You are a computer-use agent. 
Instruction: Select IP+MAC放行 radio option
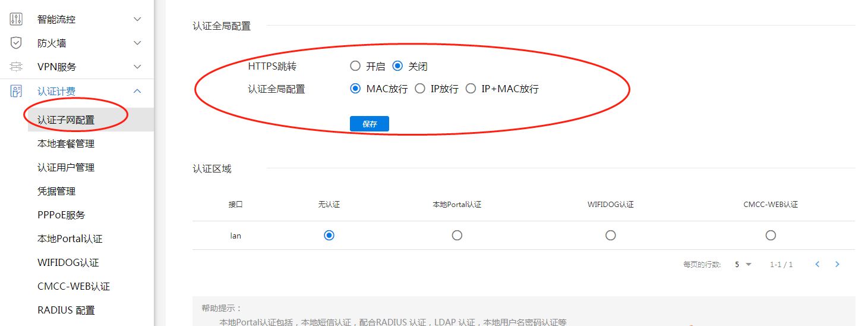[471, 89]
